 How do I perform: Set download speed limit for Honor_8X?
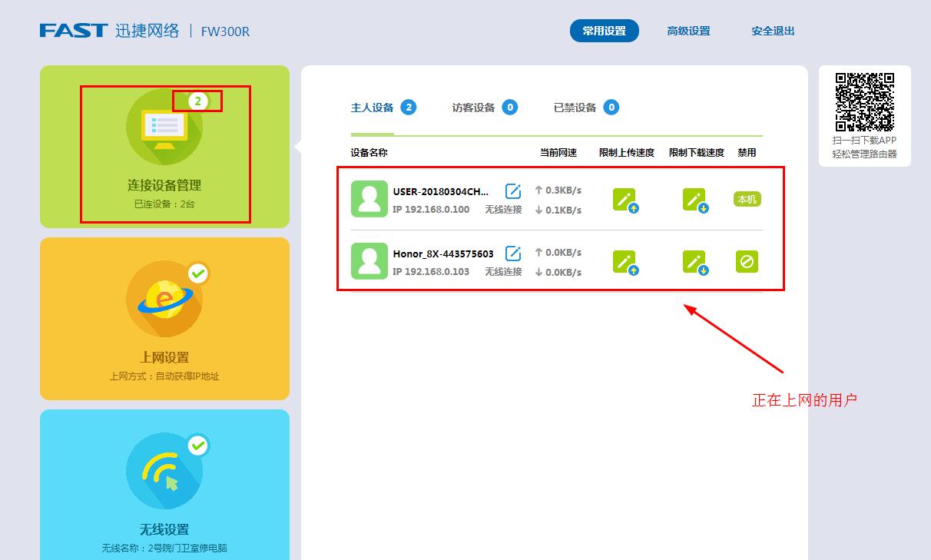[x=695, y=261]
